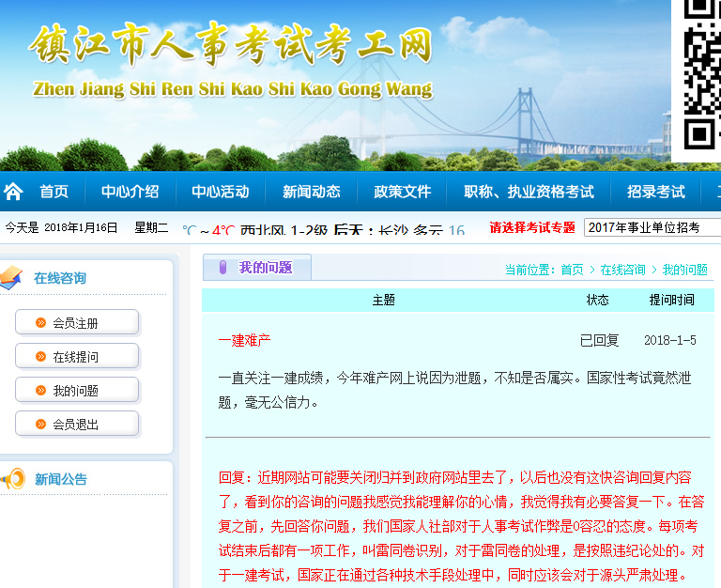Click the home house icon in navigation bar
This screenshot has height=588, width=721.
(13, 192)
